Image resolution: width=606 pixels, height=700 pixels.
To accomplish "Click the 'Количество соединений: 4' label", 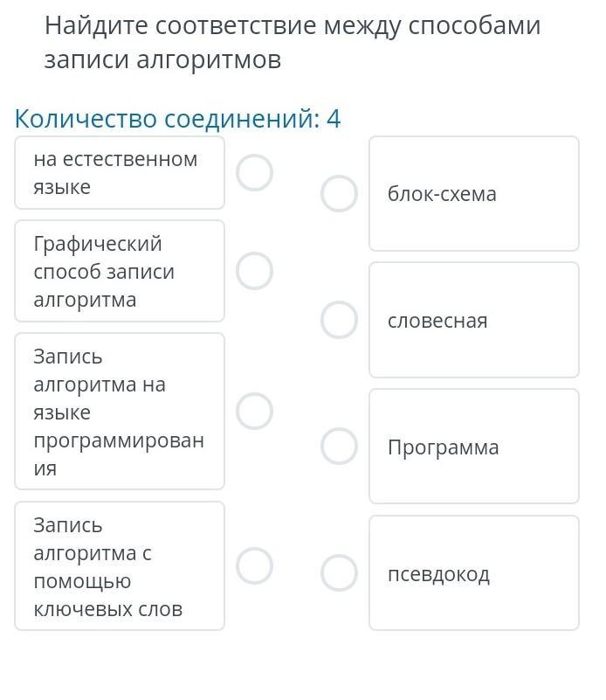I will [177, 119].
